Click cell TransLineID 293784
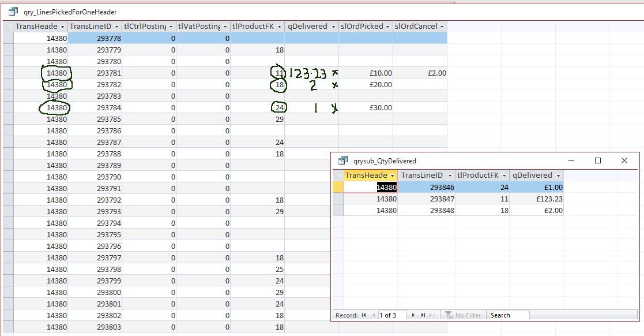The height and width of the screenshot is (336, 644). coord(95,107)
